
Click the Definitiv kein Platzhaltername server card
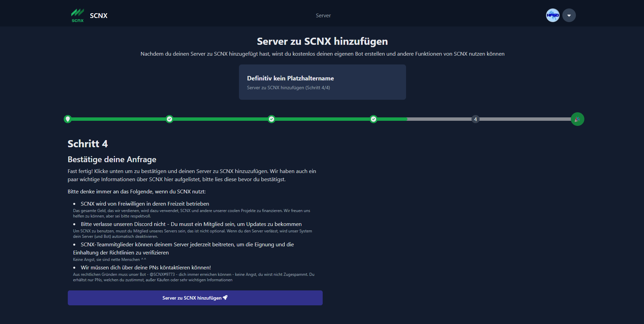(x=322, y=82)
